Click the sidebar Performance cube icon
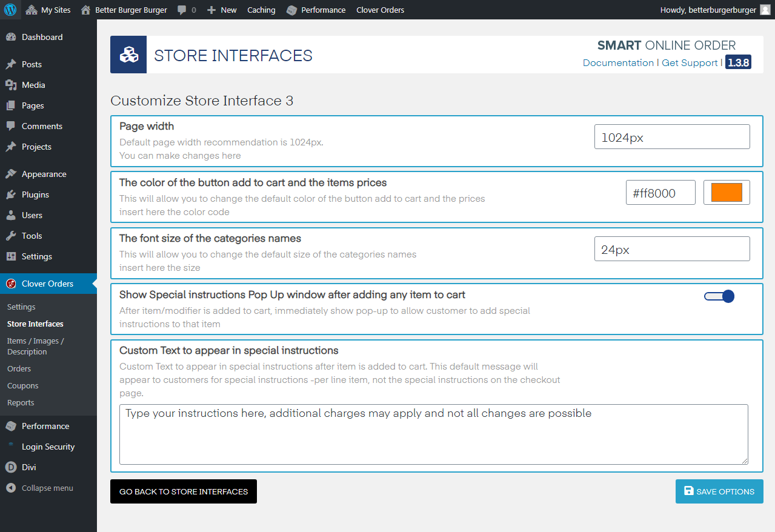 coord(11,426)
